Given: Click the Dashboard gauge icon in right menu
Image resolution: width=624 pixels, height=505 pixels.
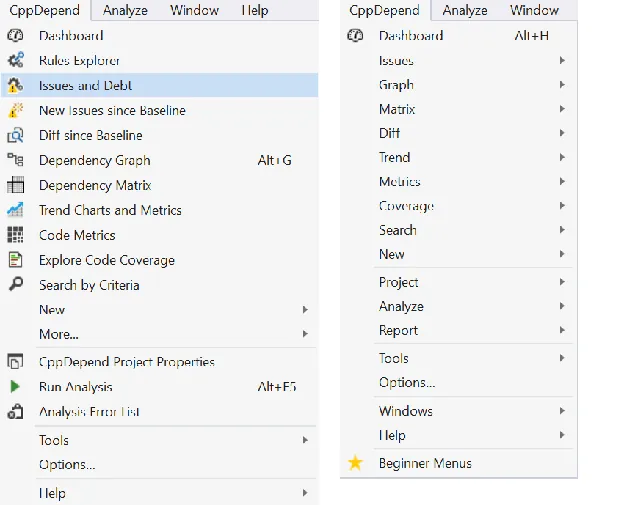Looking at the screenshot, I should [355, 35].
